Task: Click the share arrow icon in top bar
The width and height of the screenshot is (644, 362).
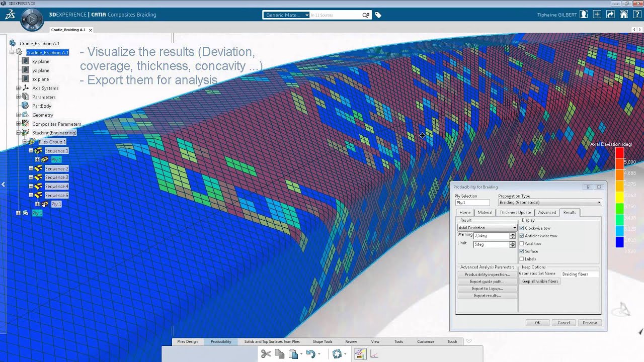Action: [610, 15]
